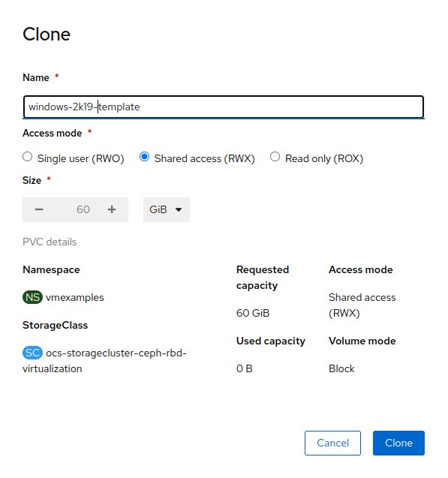The image size is (448, 478).
Task: Click the PVC details section heading
Action: 50,242
